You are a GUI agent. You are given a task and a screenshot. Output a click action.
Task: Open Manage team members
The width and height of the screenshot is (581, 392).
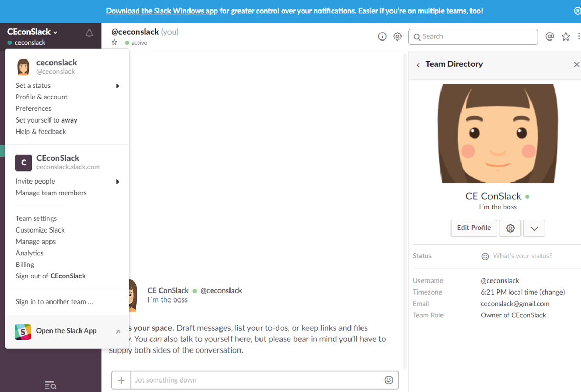pyautogui.click(x=51, y=193)
